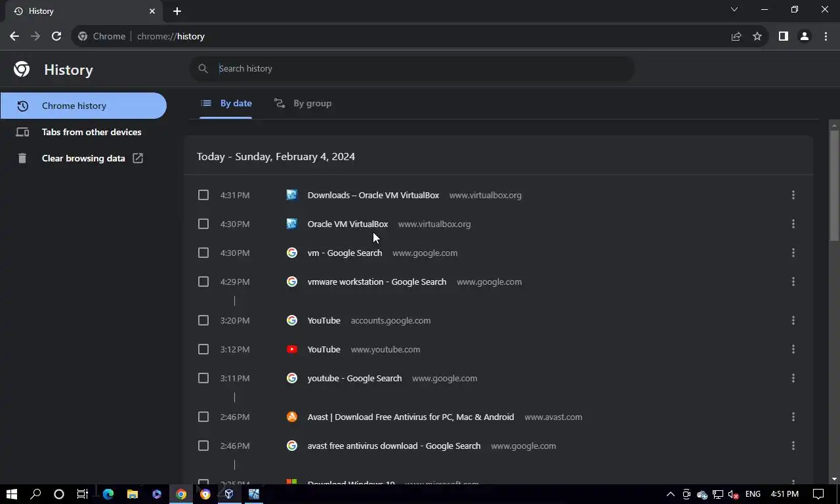Open Windows taskbar search
The width and height of the screenshot is (840, 504).
point(35,494)
